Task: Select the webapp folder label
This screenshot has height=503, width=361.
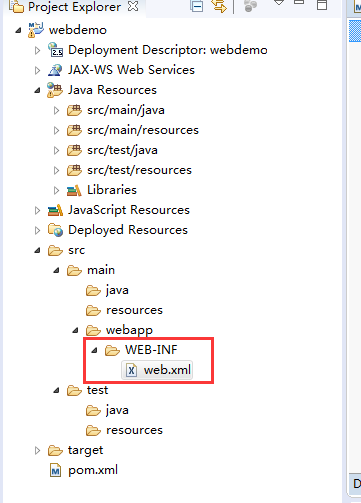Action: pos(129,330)
